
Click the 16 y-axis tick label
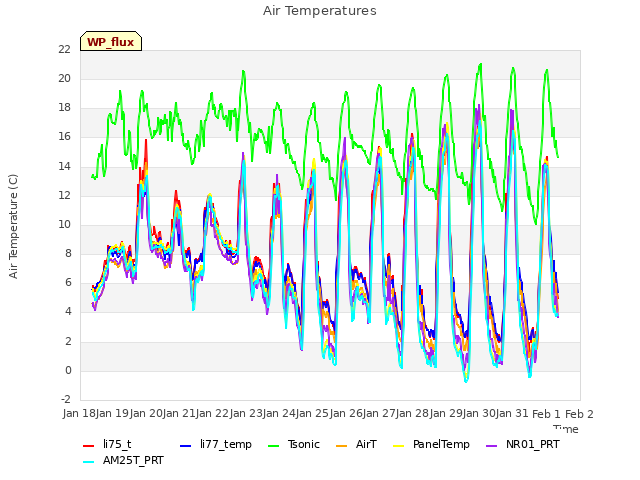64,137
